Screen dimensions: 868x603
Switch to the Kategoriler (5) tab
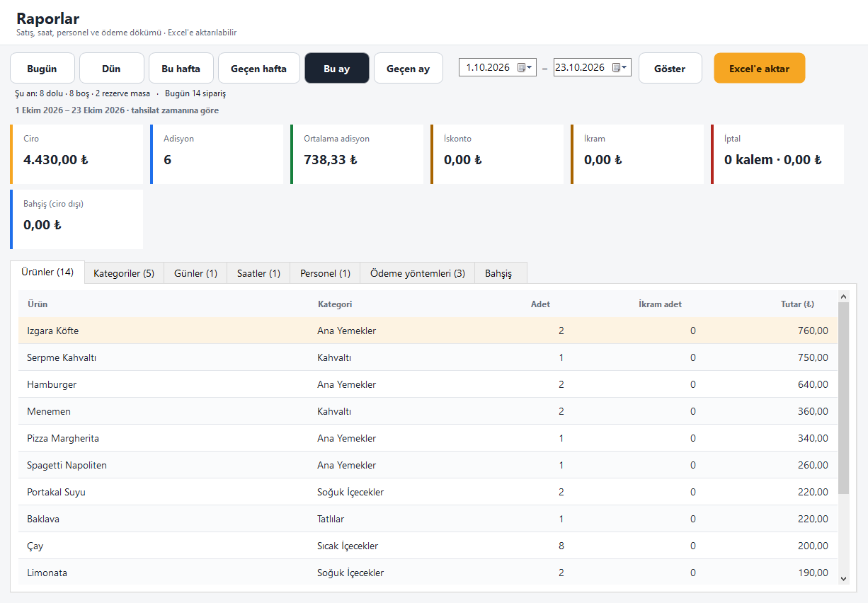pos(124,273)
